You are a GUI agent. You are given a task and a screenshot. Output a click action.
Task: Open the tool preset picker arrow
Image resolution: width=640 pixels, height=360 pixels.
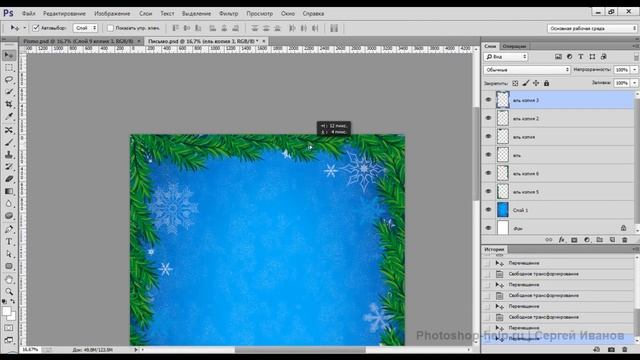(x=24, y=28)
